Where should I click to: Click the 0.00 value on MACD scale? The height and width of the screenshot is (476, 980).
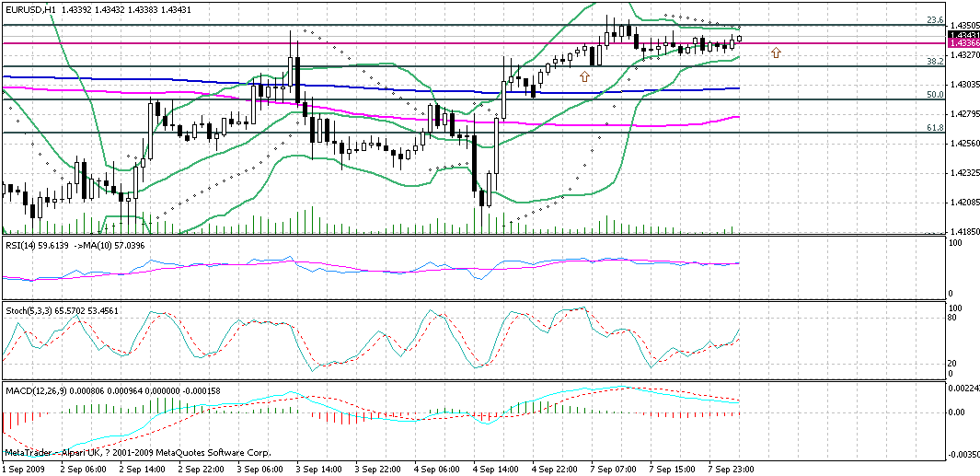pyautogui.click(x=958, y=412)
